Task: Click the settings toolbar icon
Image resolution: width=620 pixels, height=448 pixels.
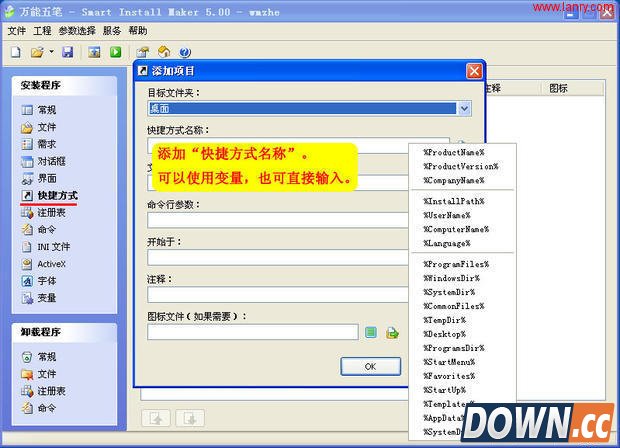Action: pyautogui.click(x=143, y=52)
